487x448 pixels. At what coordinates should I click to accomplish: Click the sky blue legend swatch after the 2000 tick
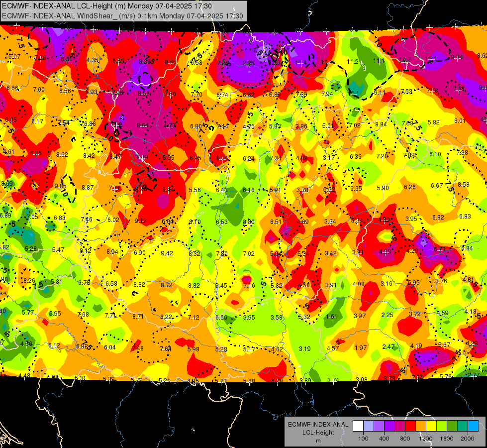(x=473, y=426)
